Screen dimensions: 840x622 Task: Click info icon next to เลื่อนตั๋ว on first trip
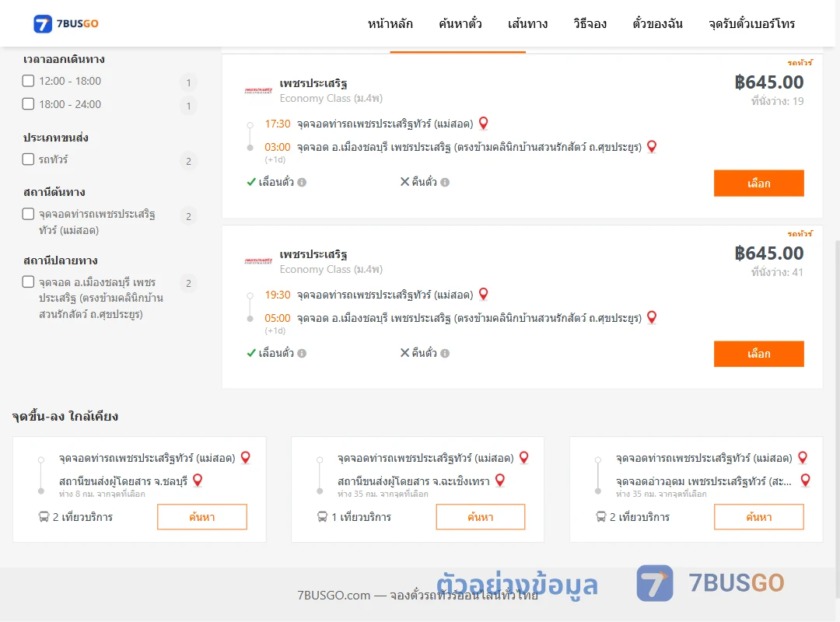302,182
